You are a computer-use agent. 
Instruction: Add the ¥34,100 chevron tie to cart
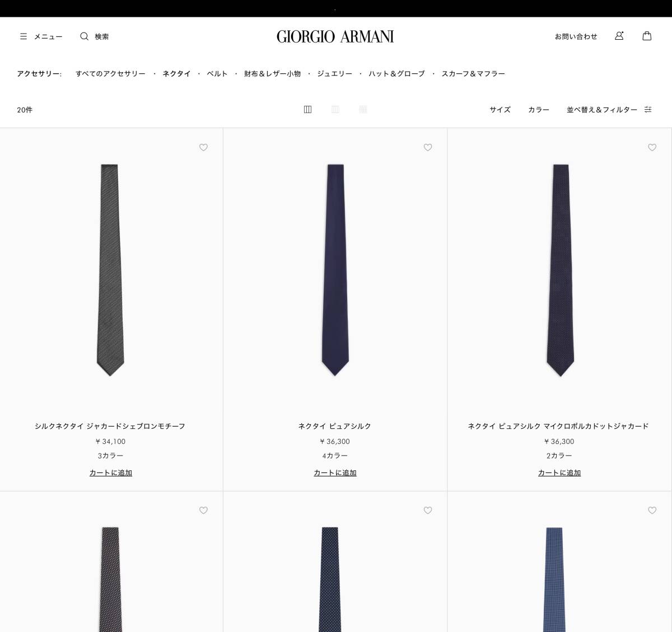(x=111, y=473)
